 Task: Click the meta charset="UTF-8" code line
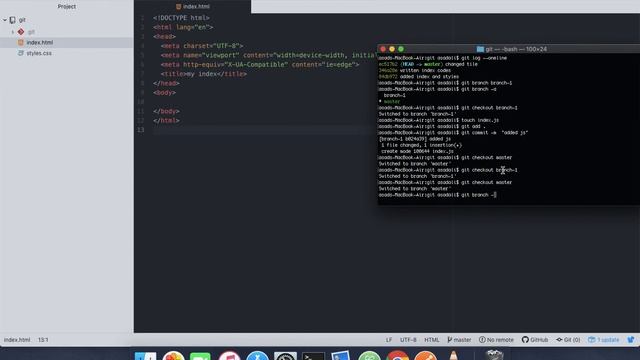[x=202, y=46]
